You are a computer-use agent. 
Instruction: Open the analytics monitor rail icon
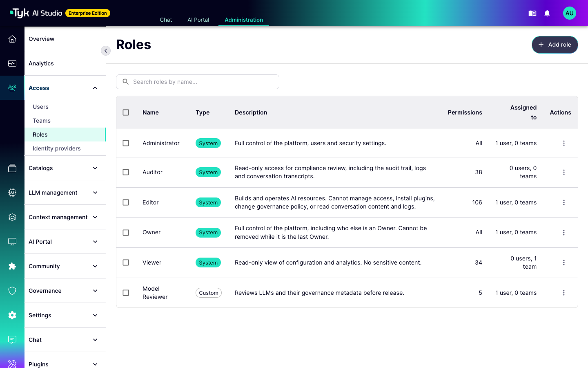click(x=12, y=63)
